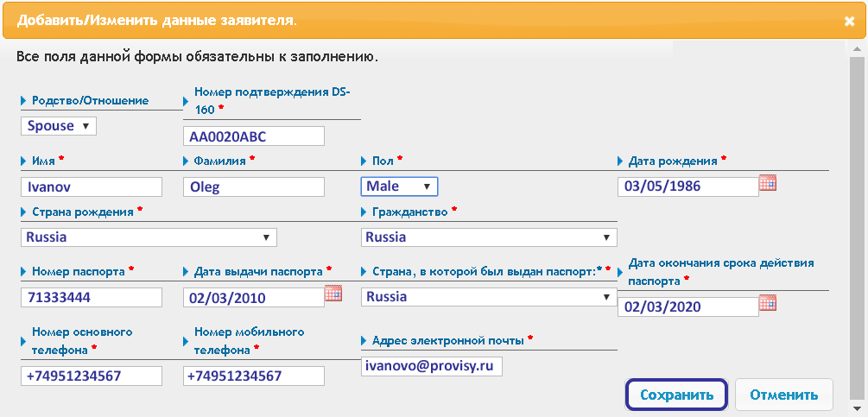Select the Номер мобильного телефона field
This screenshot has width=868, height=417.
coord(254,376)
